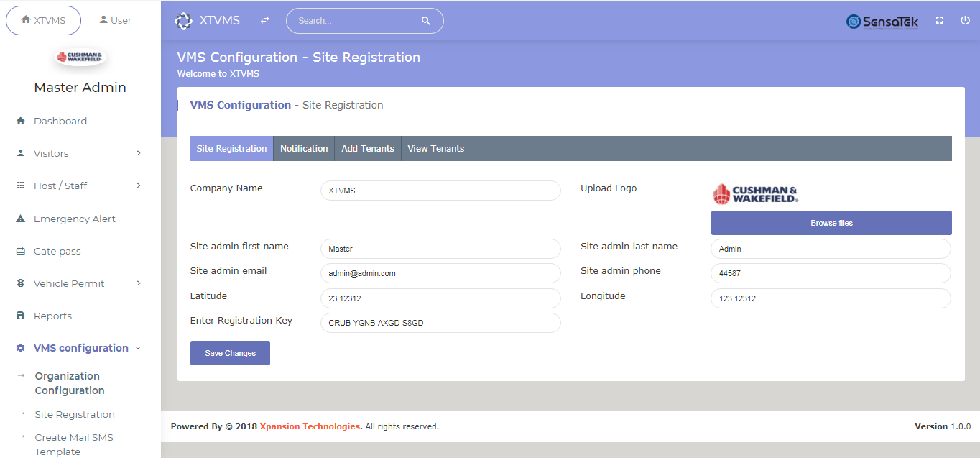Click the 'Master Admin' sidebar title
This screenshot has width=980, height=458.
click(80, 88)
